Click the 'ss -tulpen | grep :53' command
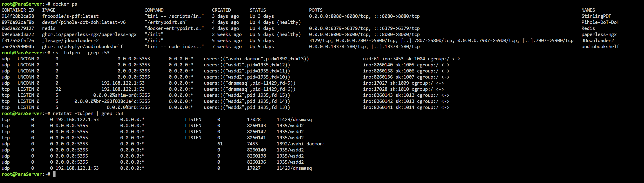This screenshot has height=183, width=644. tap(81, 53)
